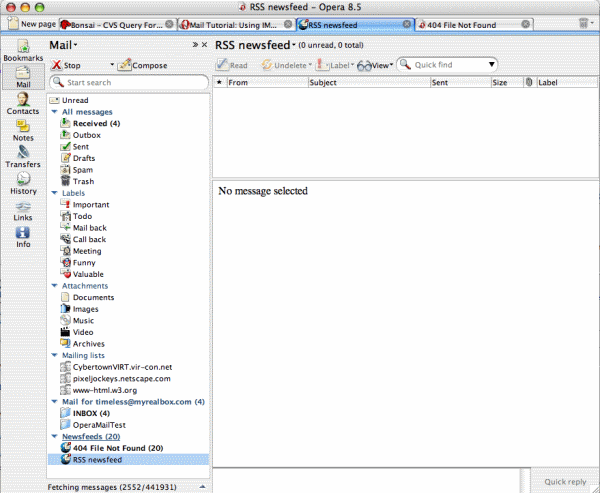Select CybertownVIRT.vir-con.net mailing list
Screen dimensions: 600x493
122,367
